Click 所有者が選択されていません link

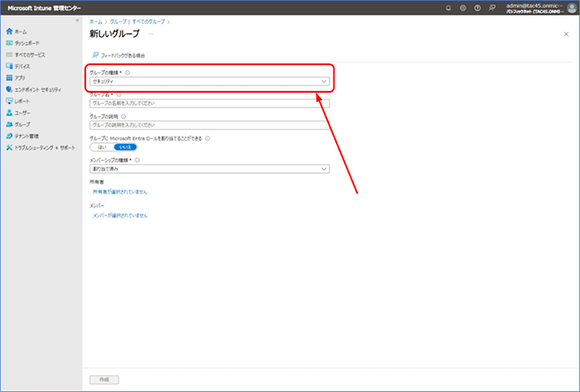(120, 192)
